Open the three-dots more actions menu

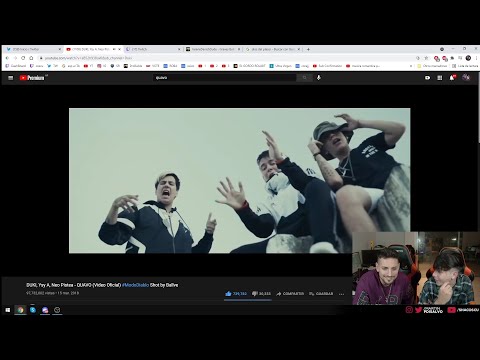341,294
